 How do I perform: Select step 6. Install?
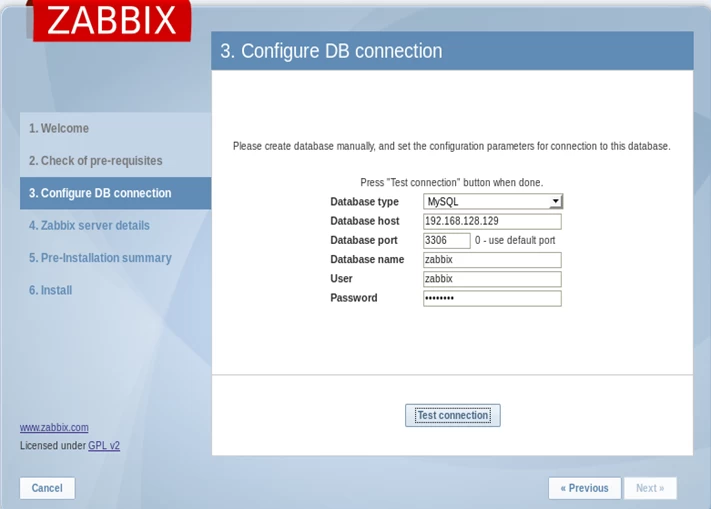(x=115, y=290)
